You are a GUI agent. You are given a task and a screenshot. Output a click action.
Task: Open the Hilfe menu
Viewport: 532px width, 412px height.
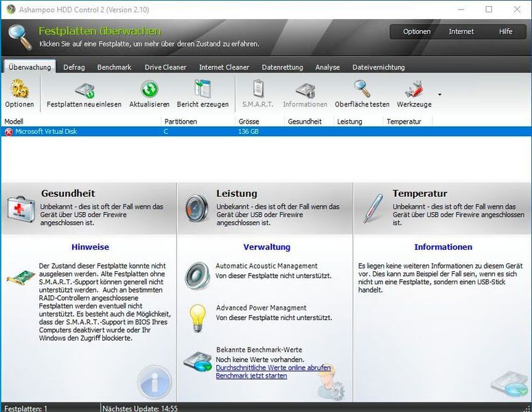point(505,32)
